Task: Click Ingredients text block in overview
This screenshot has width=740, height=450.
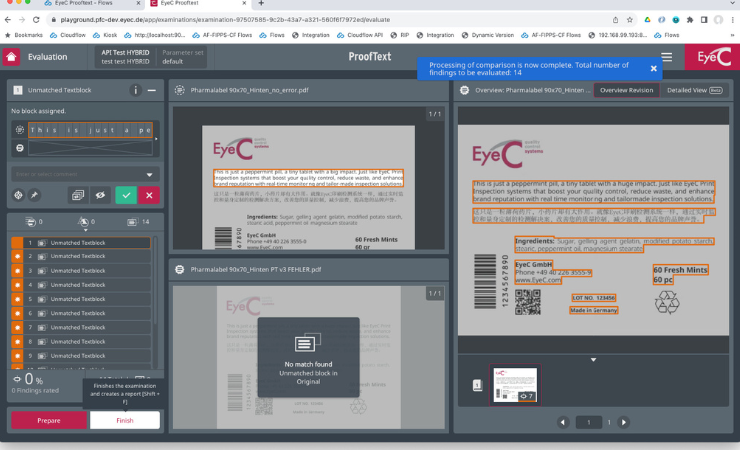Action: pos(614,244)
